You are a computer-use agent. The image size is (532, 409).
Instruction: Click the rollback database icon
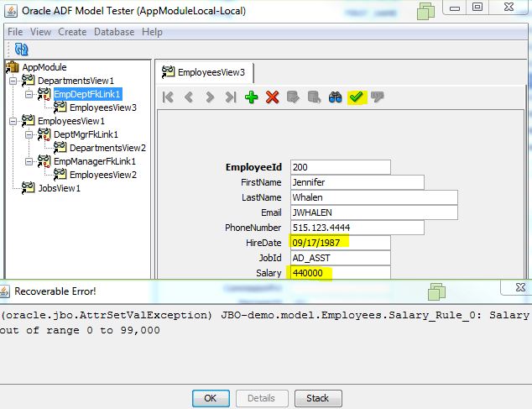[314, 97]
